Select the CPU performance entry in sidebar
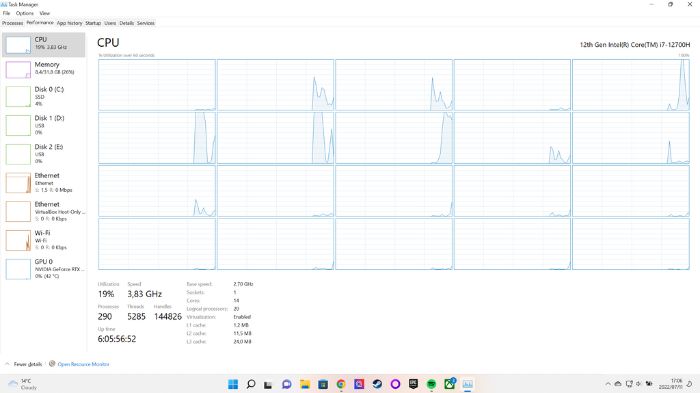Viewport: 700px width, 393px height. pos(43,44)
